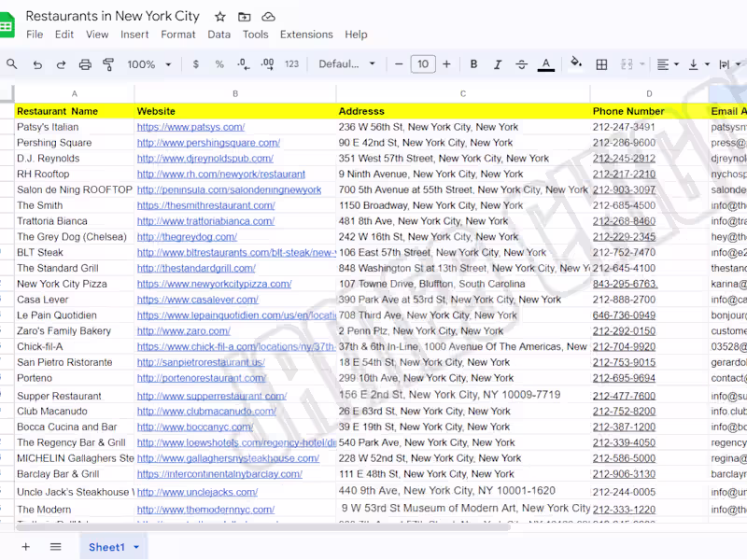This screenshot has height=560, width=747.
Task: Select the 'Phone Number' header cell
Action: tap(649, 111)
